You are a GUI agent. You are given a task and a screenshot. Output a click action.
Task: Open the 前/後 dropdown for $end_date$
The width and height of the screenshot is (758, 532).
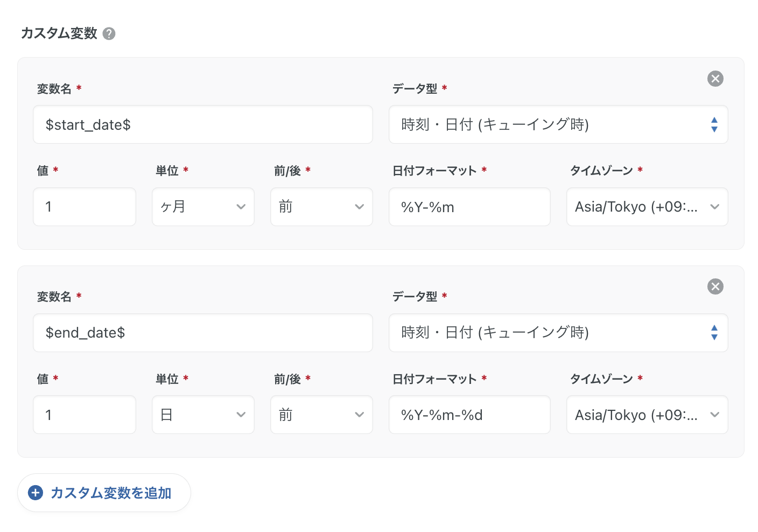321,415
